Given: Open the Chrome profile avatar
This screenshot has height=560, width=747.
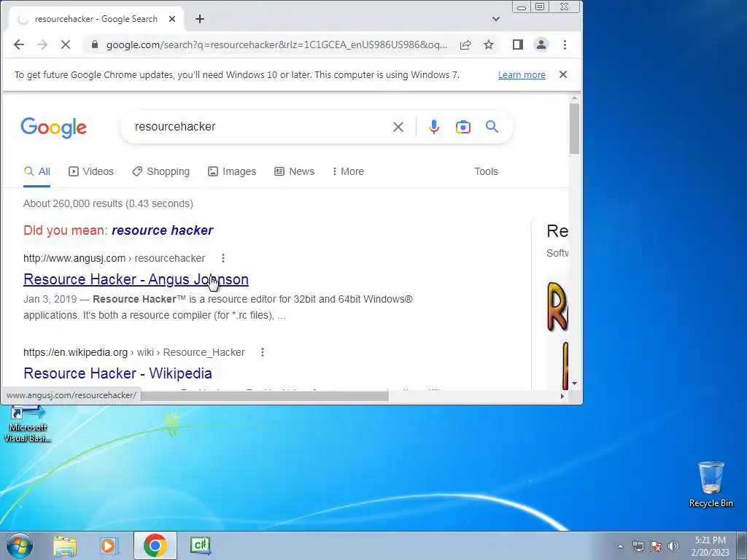Looking at the screenshot, I should click(541, 44).
